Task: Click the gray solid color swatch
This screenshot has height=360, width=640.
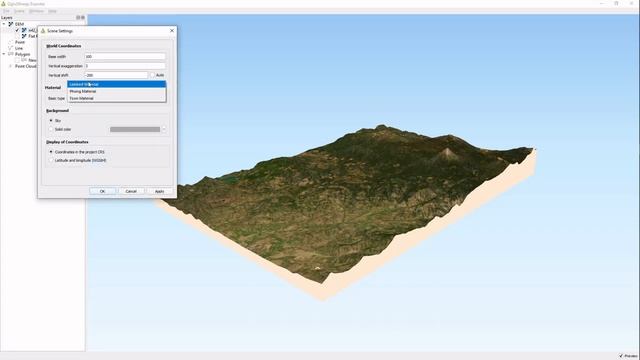Action: [x=135, y=129]
